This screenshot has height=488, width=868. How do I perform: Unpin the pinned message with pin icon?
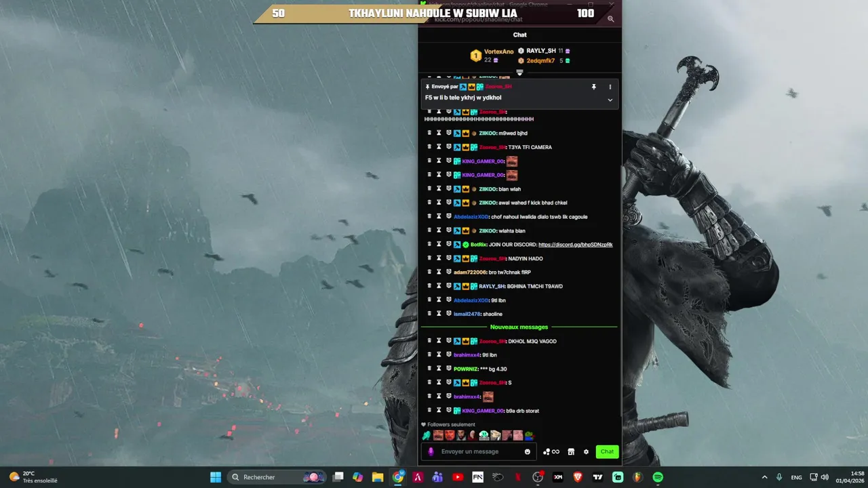(x=593, y=87)
